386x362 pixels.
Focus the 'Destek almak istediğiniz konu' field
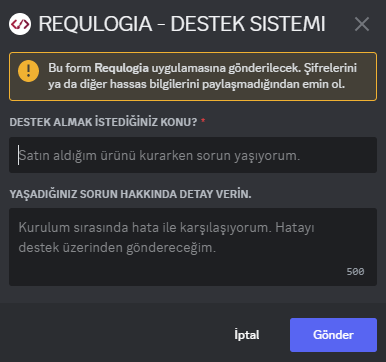193,155
